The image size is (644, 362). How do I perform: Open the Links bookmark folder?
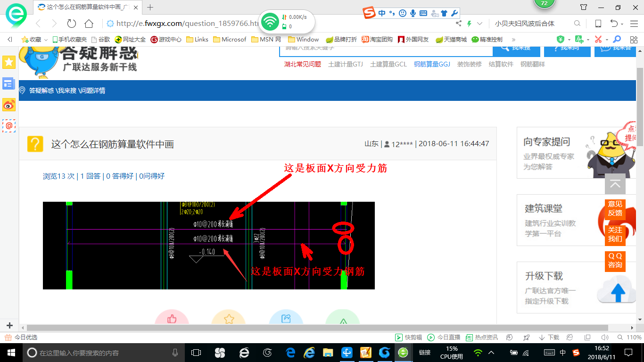[x=197, y=40]
